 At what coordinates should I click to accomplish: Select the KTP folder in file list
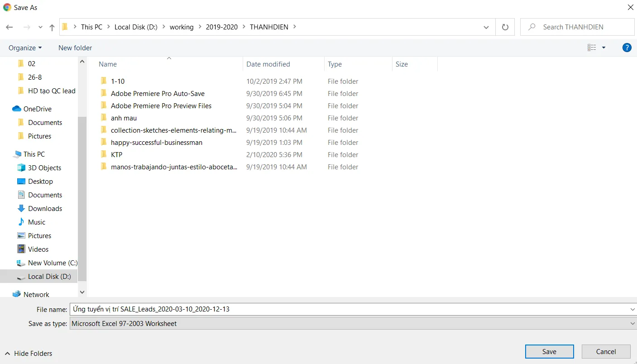116,154
